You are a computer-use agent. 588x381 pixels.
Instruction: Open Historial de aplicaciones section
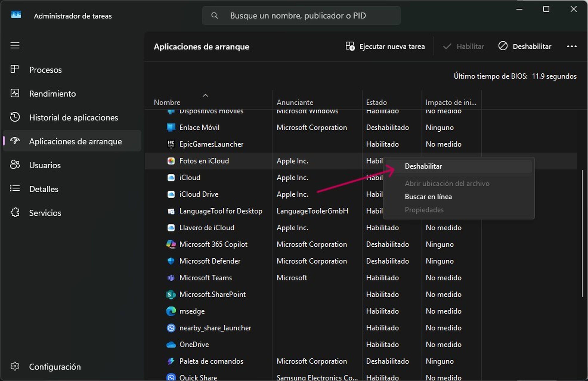tap(72, 118)
